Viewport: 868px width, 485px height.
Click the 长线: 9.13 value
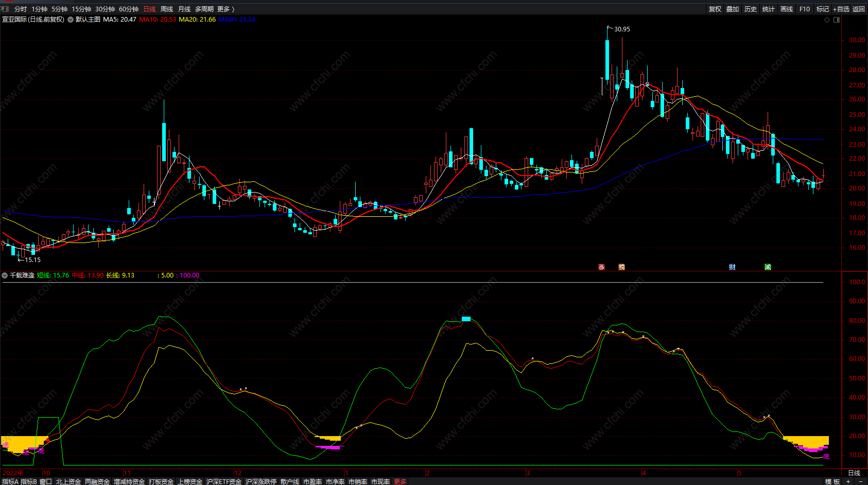pos(120,275)
